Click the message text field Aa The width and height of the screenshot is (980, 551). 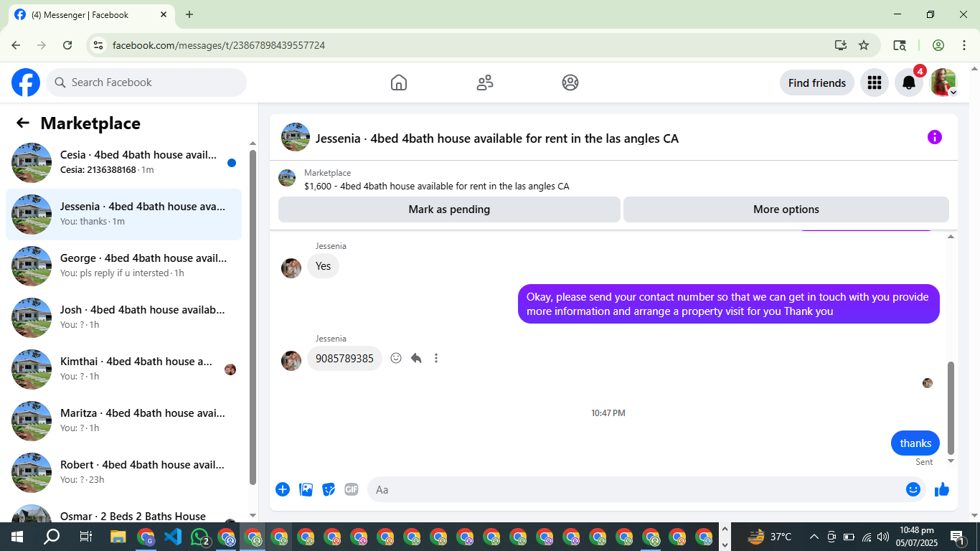coord(635,489)
